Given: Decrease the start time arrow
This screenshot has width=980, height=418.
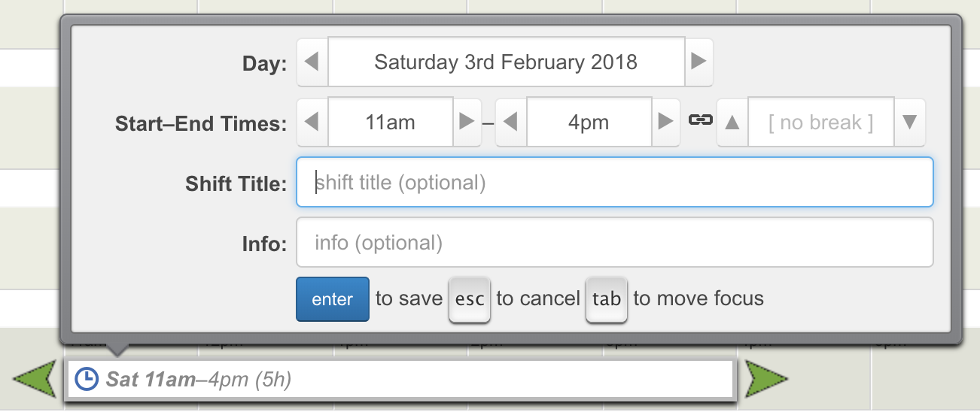Looking at the screenshot, I should (x=312, y=122).
